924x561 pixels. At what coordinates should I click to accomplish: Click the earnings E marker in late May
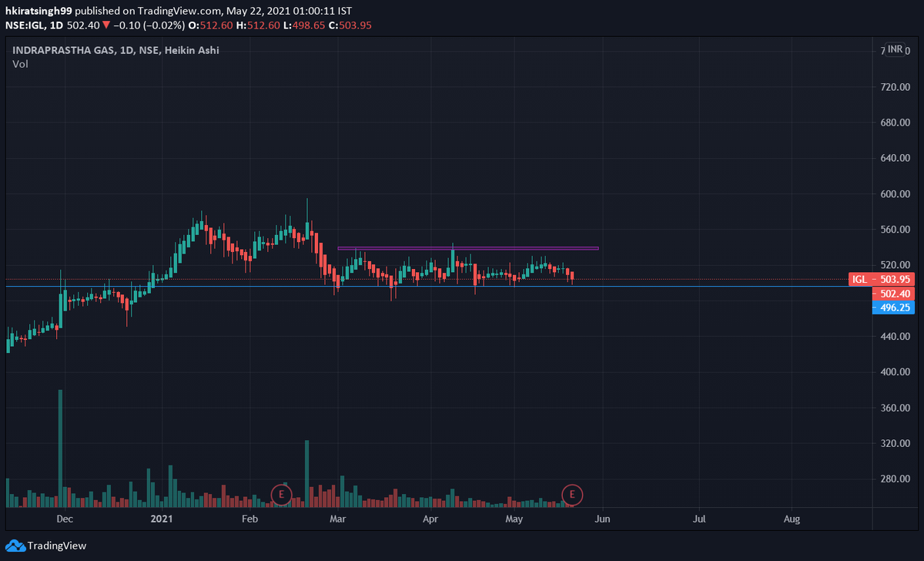click(571, 494)
